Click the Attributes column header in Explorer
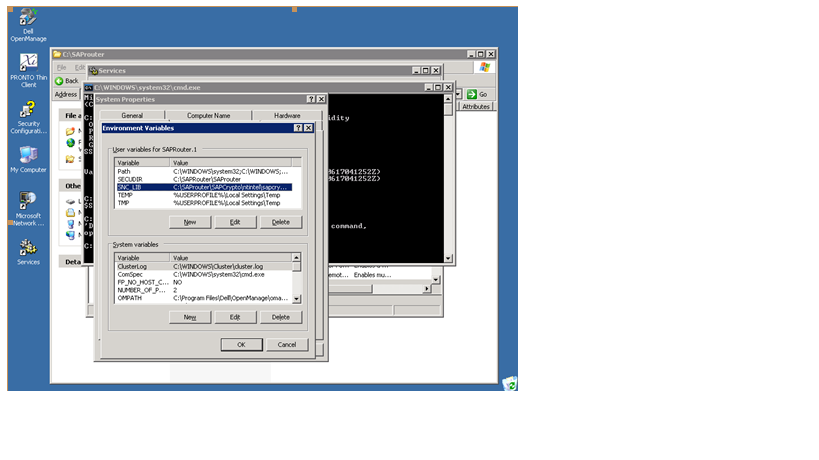The image size is (819, 460). [x=476, y=107]
